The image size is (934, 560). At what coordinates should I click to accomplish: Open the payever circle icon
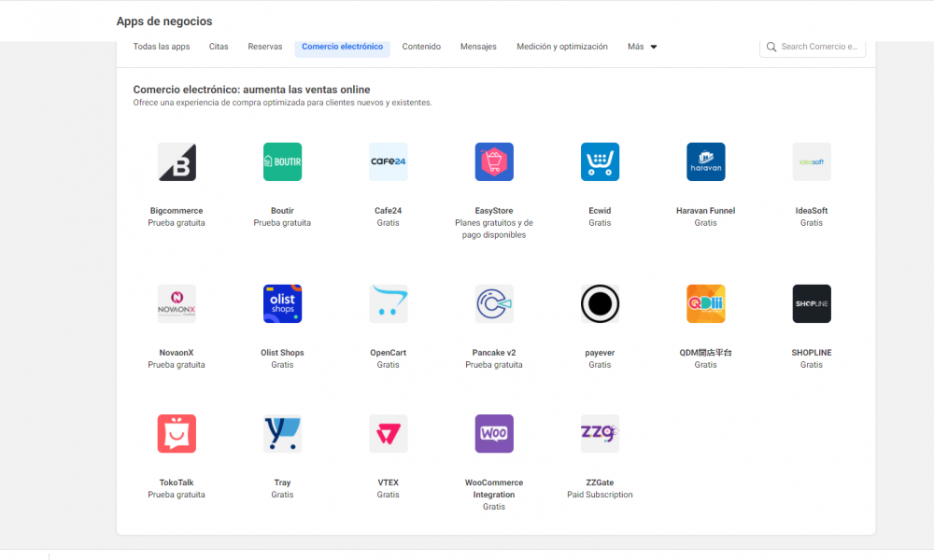[600, 303]
